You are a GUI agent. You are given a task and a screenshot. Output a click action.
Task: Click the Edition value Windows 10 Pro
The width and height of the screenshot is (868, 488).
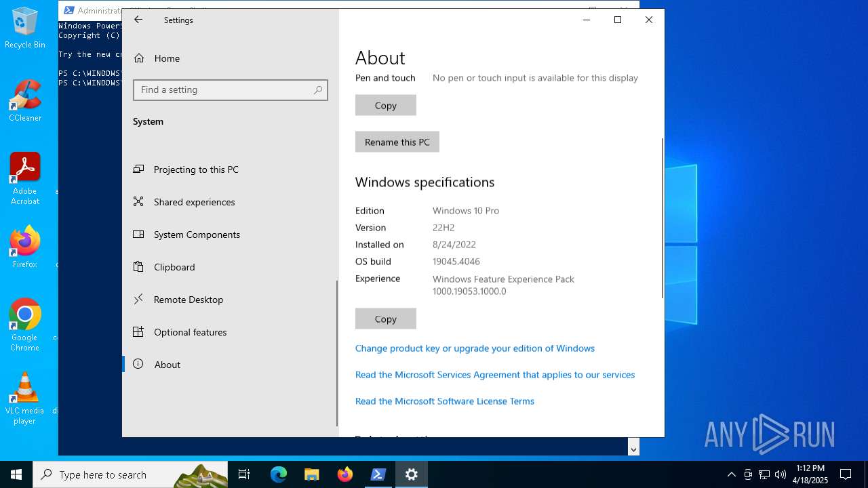pyautogui.click(x=466, y=211)
